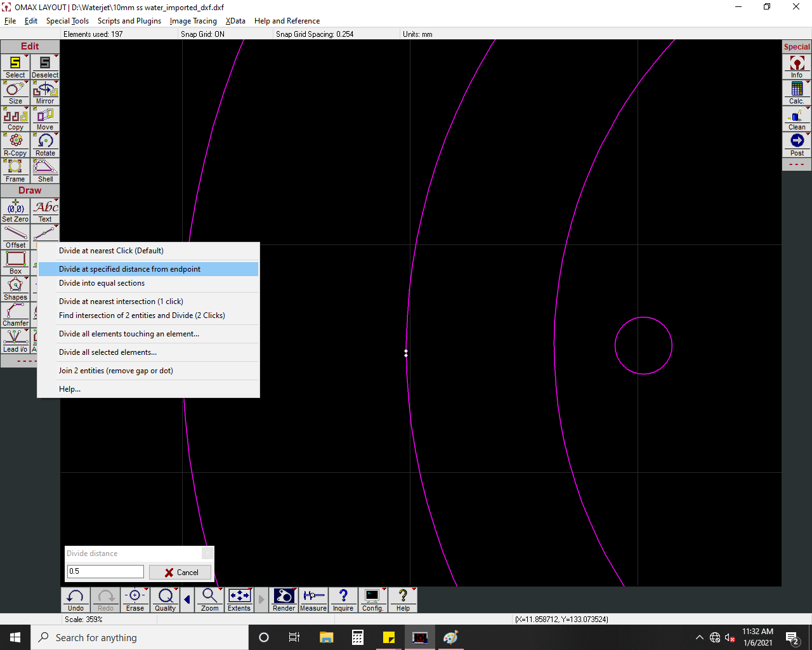Pick the Mirror tool
812x650 pixels.
[45, 93]
